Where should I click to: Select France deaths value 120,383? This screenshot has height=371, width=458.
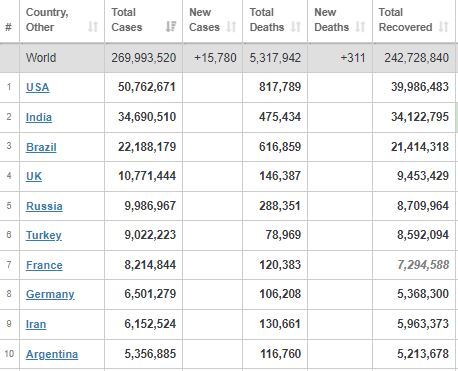pos(280,265)
